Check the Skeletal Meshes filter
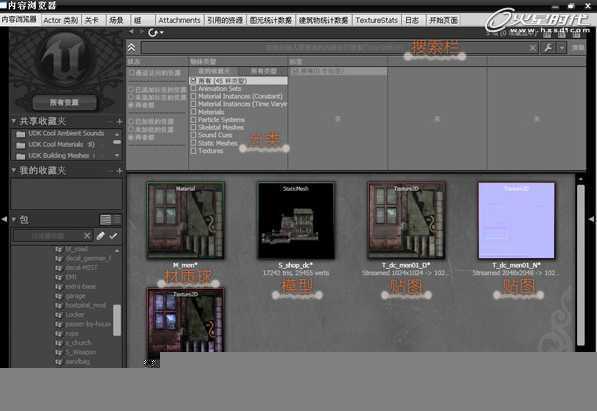The height and width of the screenshot is (411, 597). click(x=193, y=127)
